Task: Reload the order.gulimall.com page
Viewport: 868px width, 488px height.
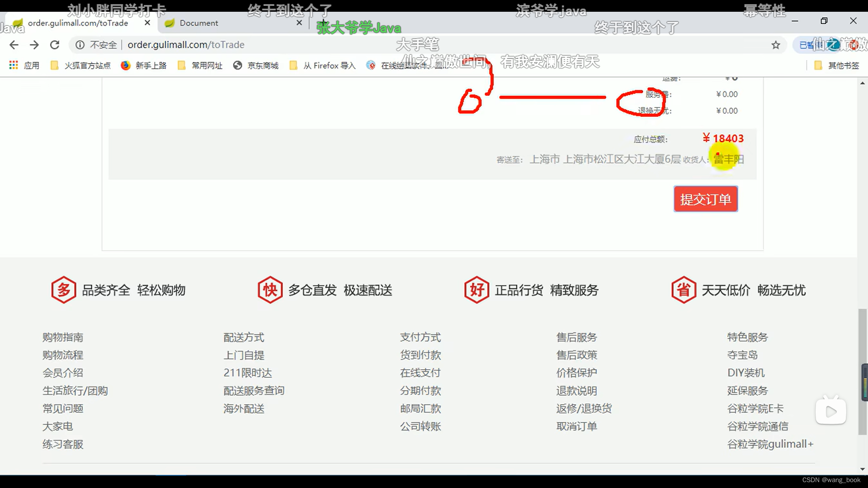Action: (55, 45)
